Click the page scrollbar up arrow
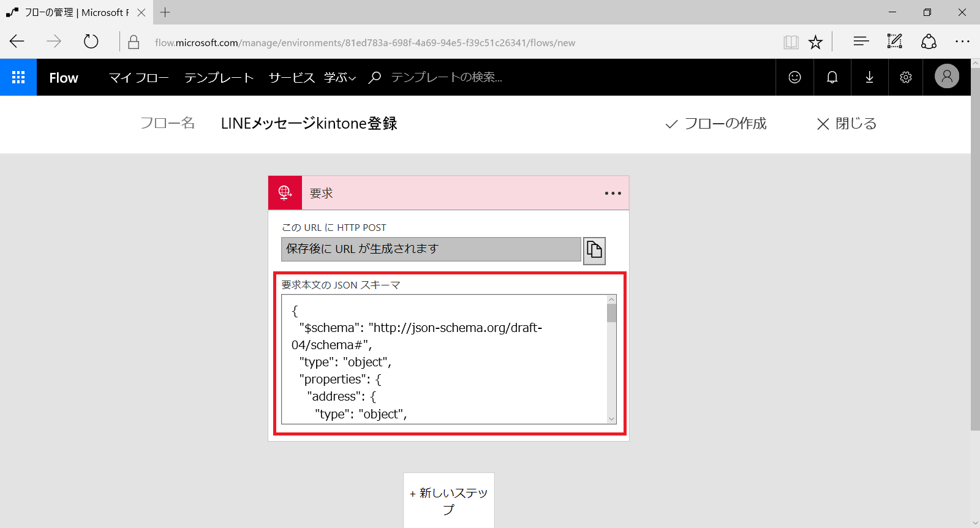980x528 pixels. (975, 63)
